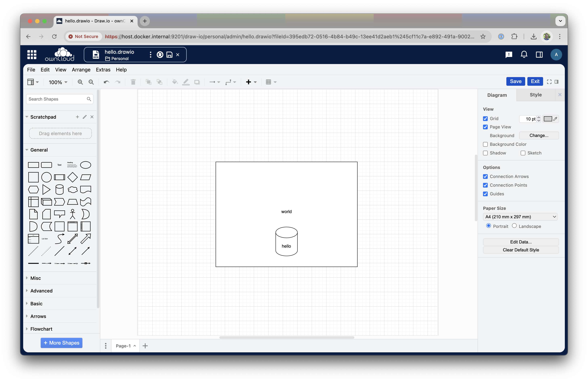Click Clear Default Style button
This screenshot has width=588, height=382.
pyautogui.click(x=521, y=250)
